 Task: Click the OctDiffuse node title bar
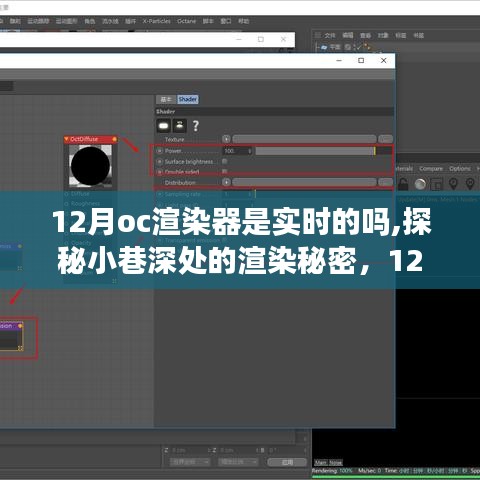tap(90, 139)
